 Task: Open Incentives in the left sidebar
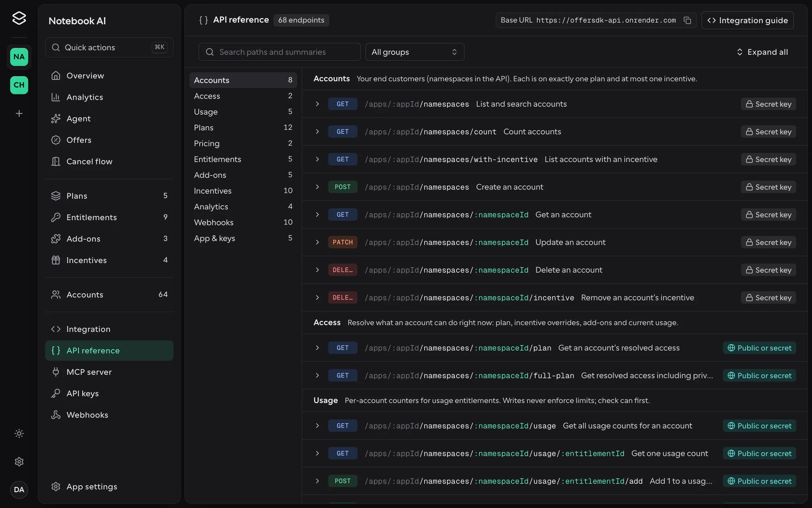[x=109, y=260]
